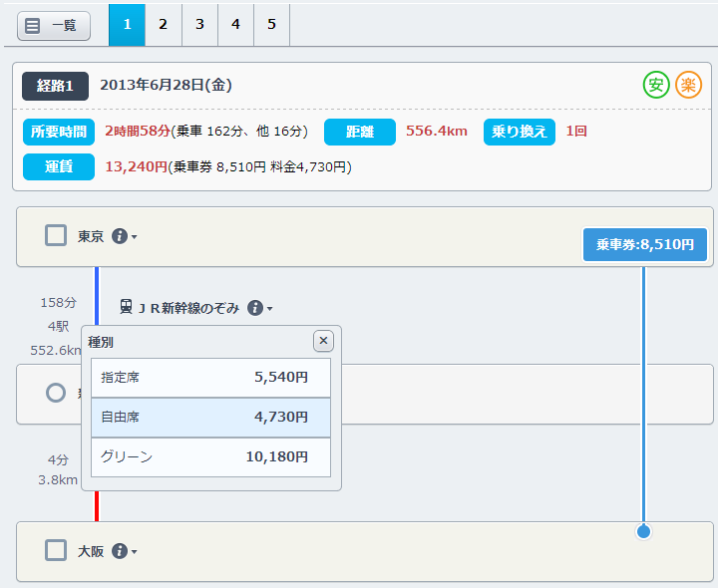Click the info icon beside JR新幹線のぞみ
The width and height of the screenshot is (718, 588).
(x=255, y=308)
